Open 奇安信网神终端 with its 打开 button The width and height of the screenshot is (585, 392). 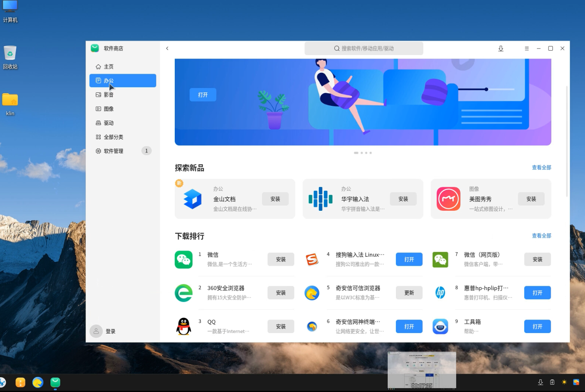[x=409, y=327]
